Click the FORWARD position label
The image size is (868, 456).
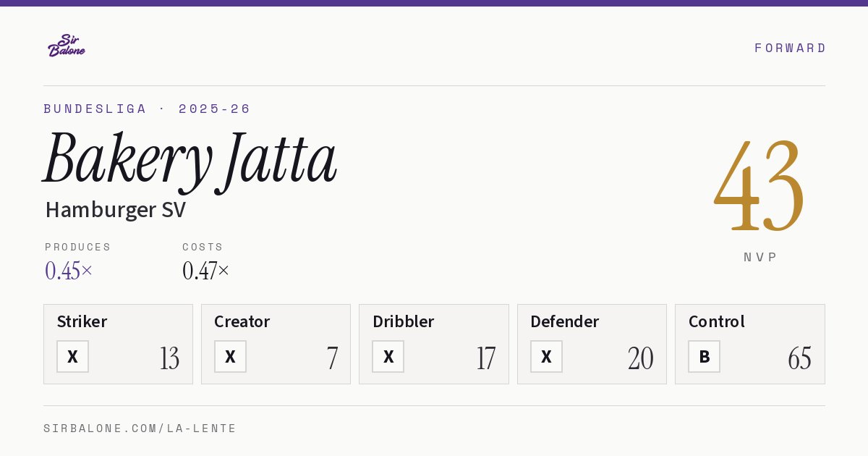(790, 48)
